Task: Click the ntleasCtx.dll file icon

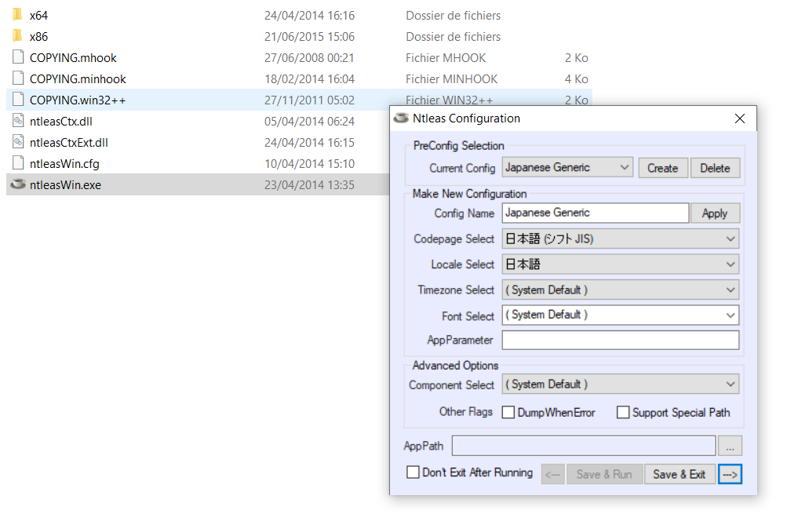Action: coord(18,121)
